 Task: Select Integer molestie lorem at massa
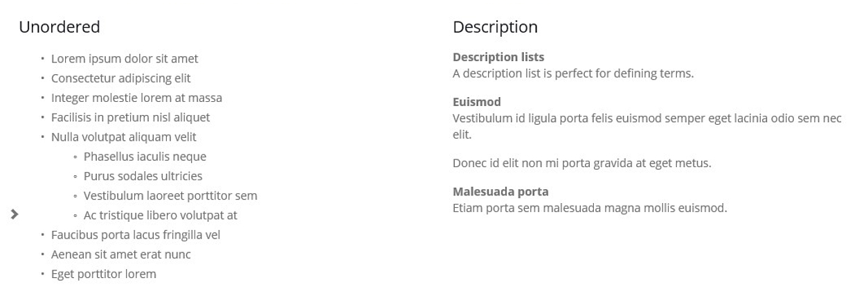136,98
